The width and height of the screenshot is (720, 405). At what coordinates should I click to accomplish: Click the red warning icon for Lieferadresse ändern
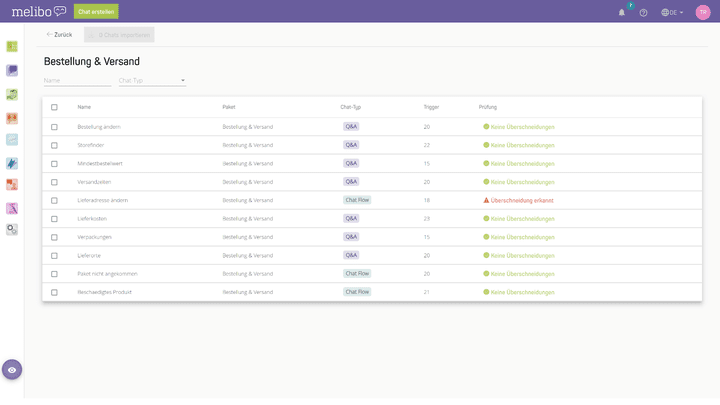486,200
